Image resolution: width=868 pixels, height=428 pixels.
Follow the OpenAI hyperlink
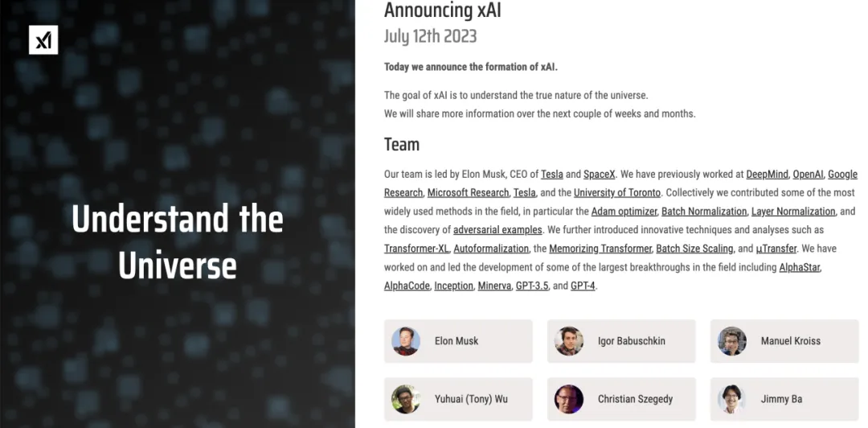coord(808,175)
